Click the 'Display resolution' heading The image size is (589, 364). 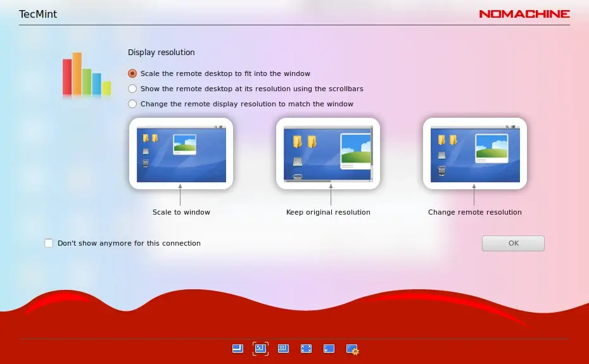pos(161,53)
